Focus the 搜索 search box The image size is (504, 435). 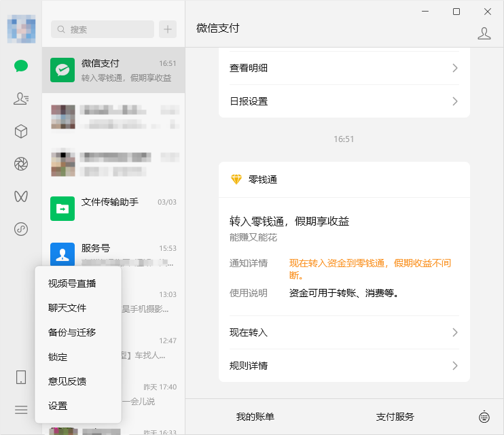102,29
